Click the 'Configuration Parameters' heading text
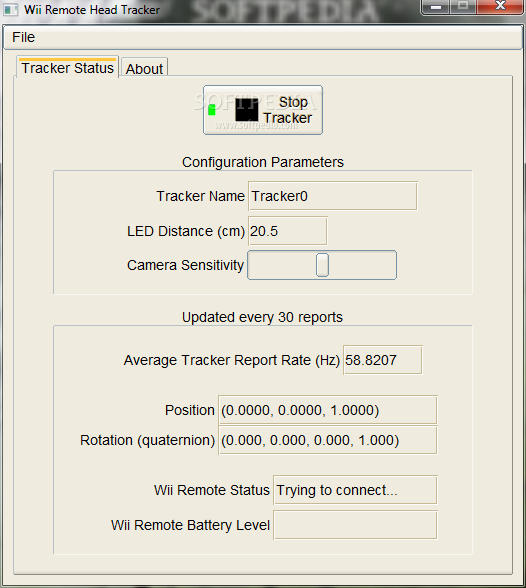Screen dimensions: 526x588 click(x=263, y=162)
